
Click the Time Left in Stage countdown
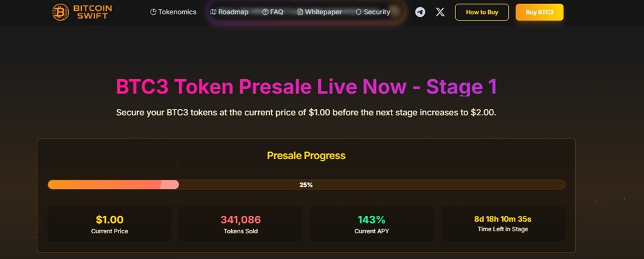(502, 224)
